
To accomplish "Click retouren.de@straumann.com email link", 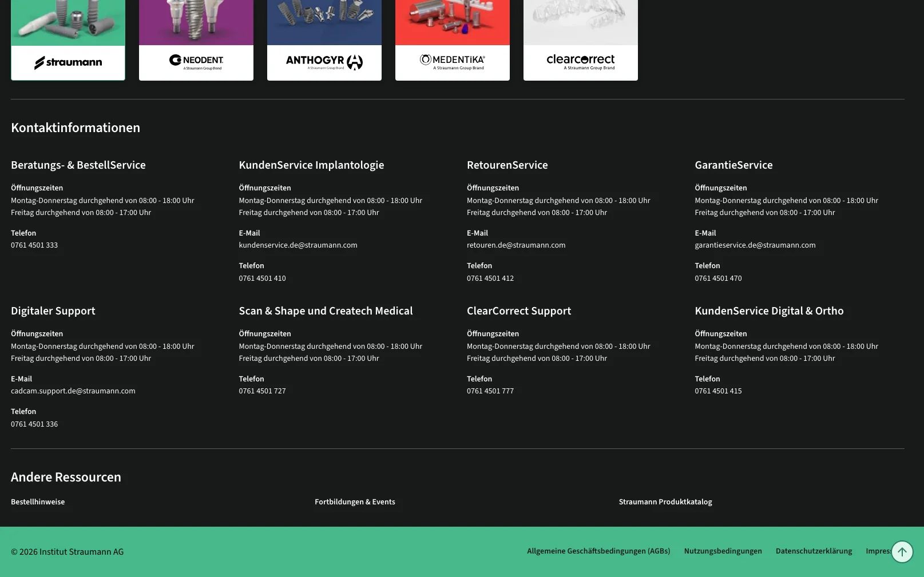I will point(516,245).
